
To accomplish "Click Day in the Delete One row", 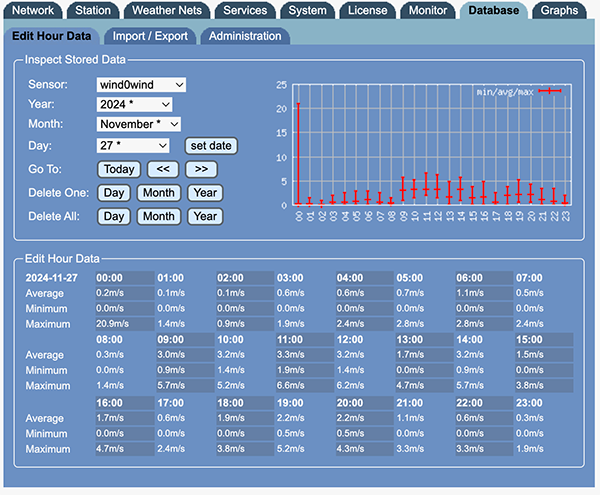I will 114,193.
